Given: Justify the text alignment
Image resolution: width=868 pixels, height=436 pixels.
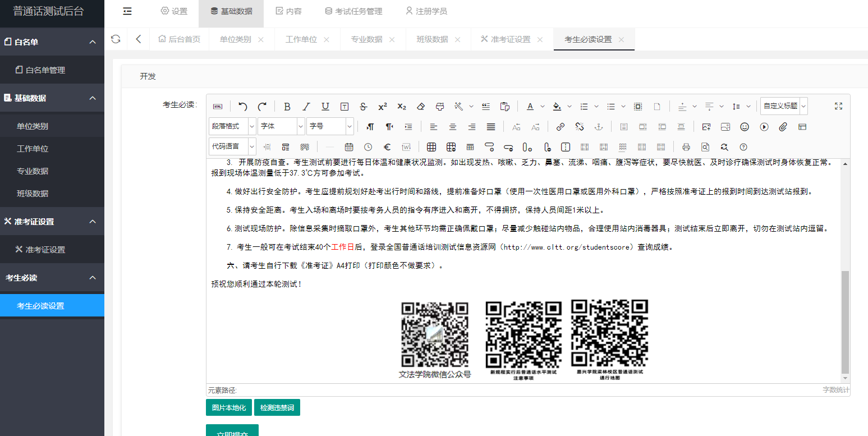Looking at the screenshot, I should pos(491,127).
